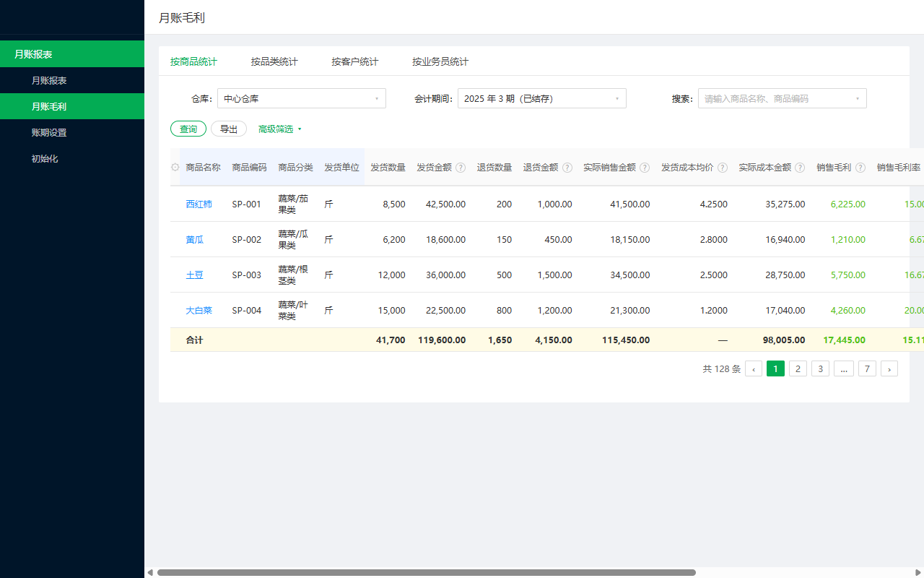Image resolution: width=924 pixels, height=578 pixels.
Task: Expand the 高级筛选 options
Action: point(280,129)
